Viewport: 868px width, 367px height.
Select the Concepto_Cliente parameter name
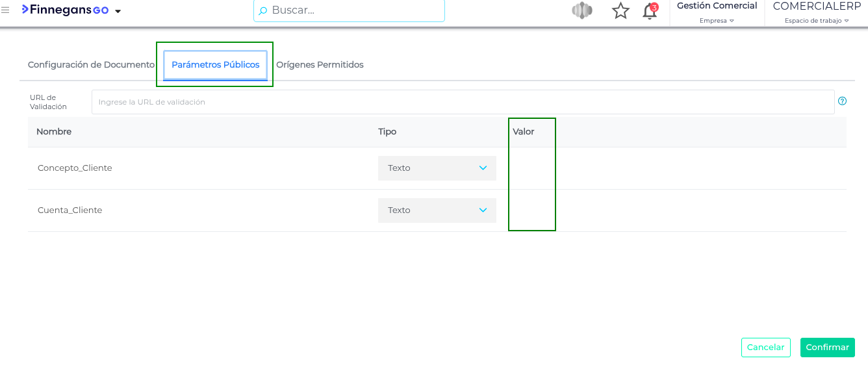tap(75, 168)
